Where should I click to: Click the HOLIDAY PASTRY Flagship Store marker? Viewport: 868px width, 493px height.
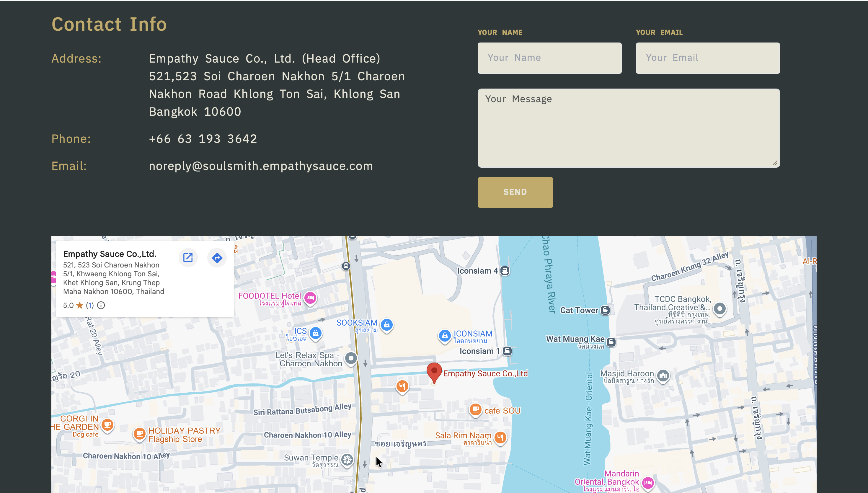click(139, 434)
